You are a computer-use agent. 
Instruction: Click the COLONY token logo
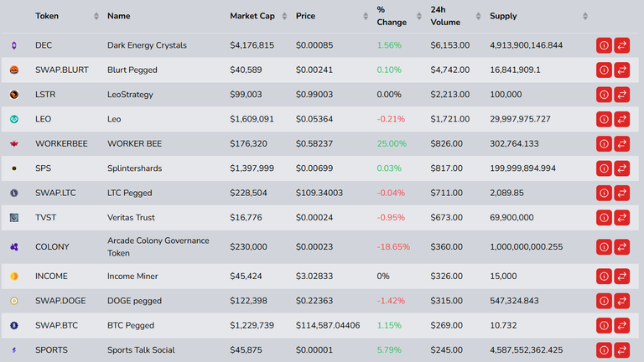[x=14, y=246]
